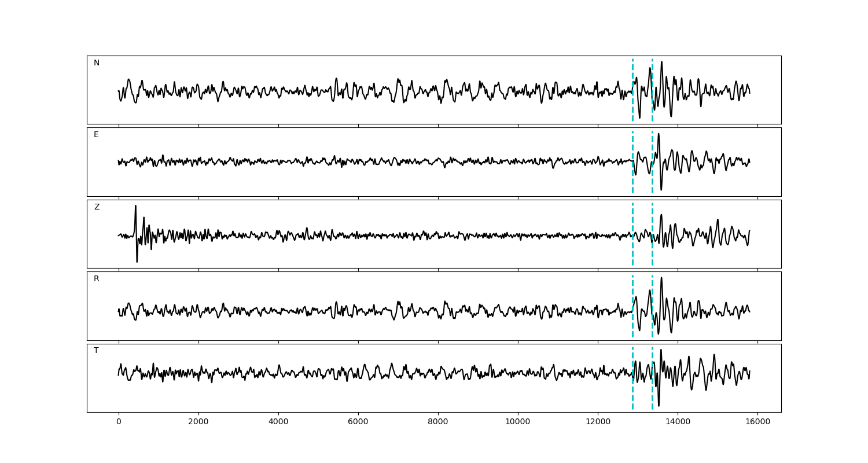The image size is (868, 463).
Task: Click the E component label
Action: point(96,135)
